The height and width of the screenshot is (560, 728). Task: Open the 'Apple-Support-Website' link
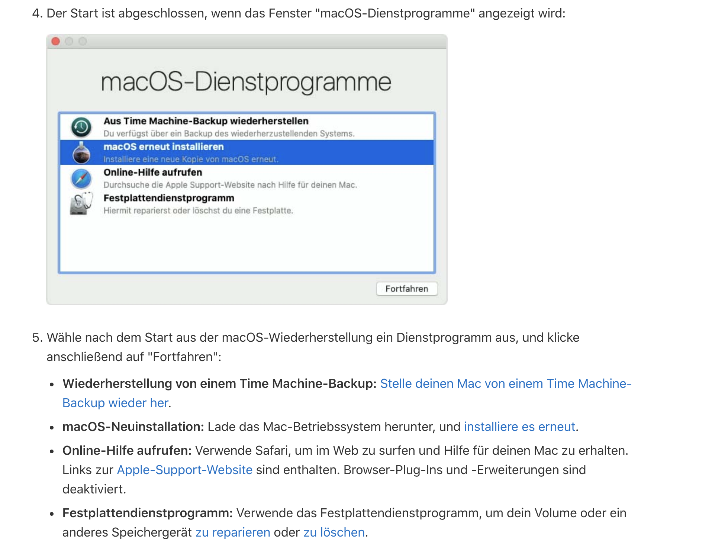(x=185, y=470)
